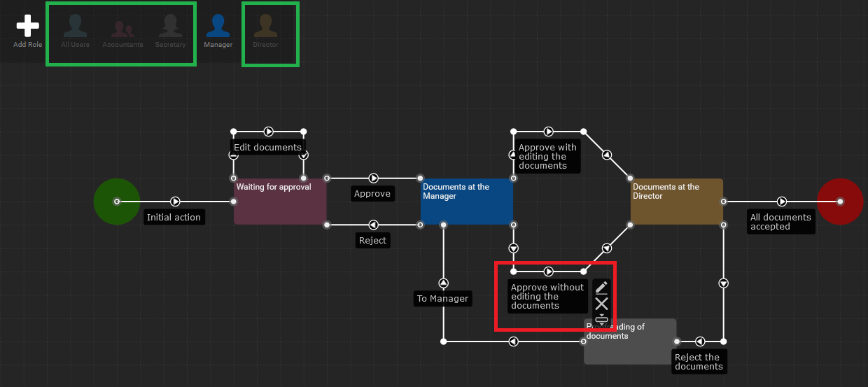The width and height of the screenshot is (868, 387).
Task: Click the green start node circle
Action: tap(116, 202)
